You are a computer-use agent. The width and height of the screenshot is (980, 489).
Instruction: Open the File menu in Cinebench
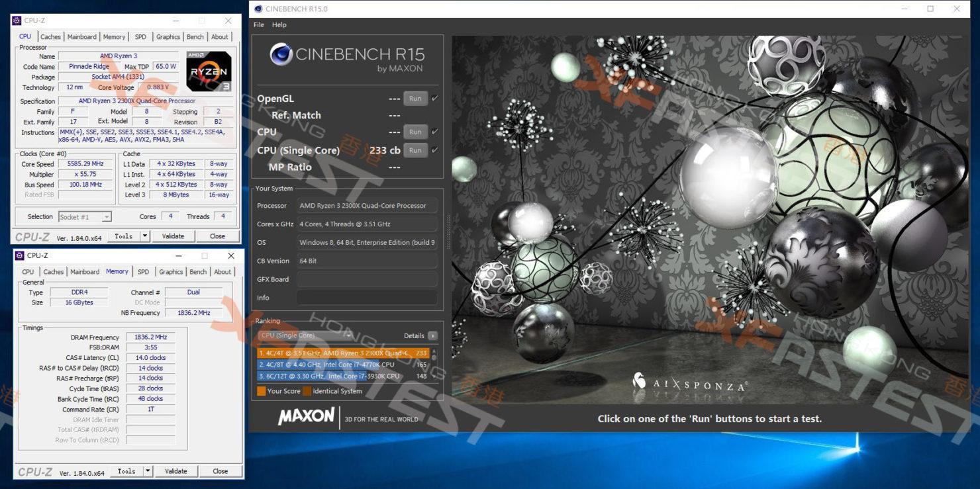coord(259,24)
